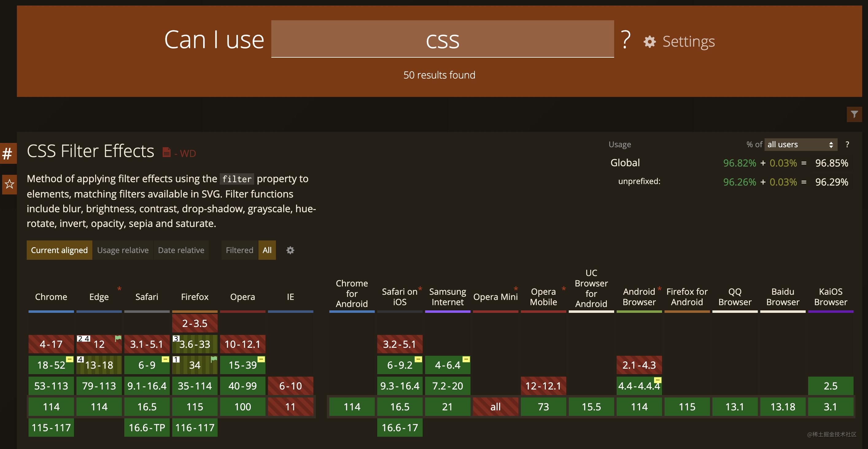The image size is (868, 449).
Task: Click the prefix marker on Samsung 4-6.4
Action: click(466, 359)
